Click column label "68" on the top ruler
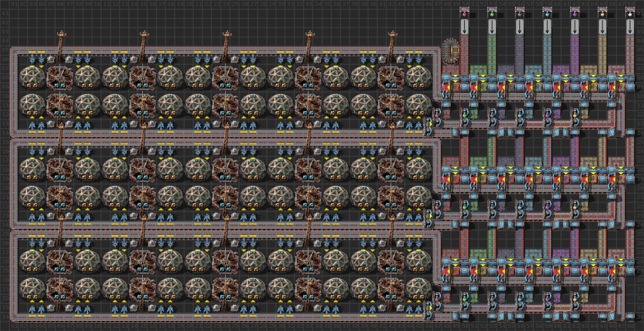The height and width of the screenshot is (331, 644). coord(630,3)
